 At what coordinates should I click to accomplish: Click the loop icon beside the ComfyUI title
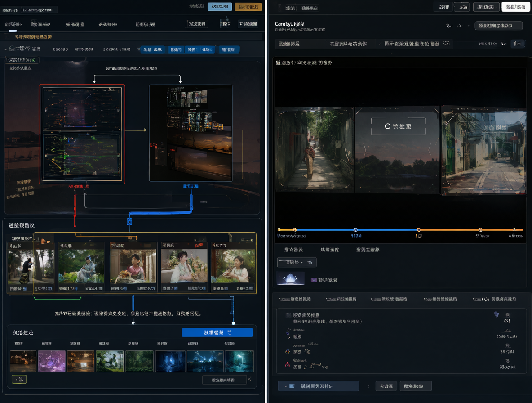449,26
